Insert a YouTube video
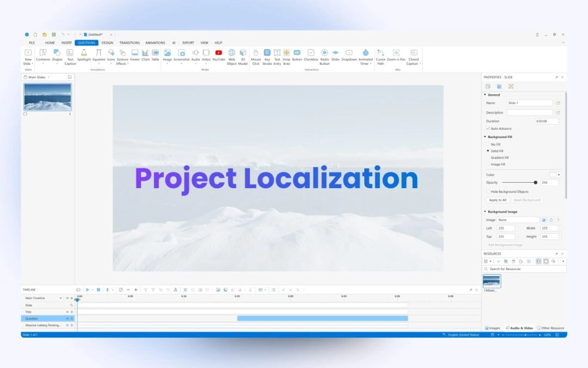The image size is (588, 368). pos(219,55)
